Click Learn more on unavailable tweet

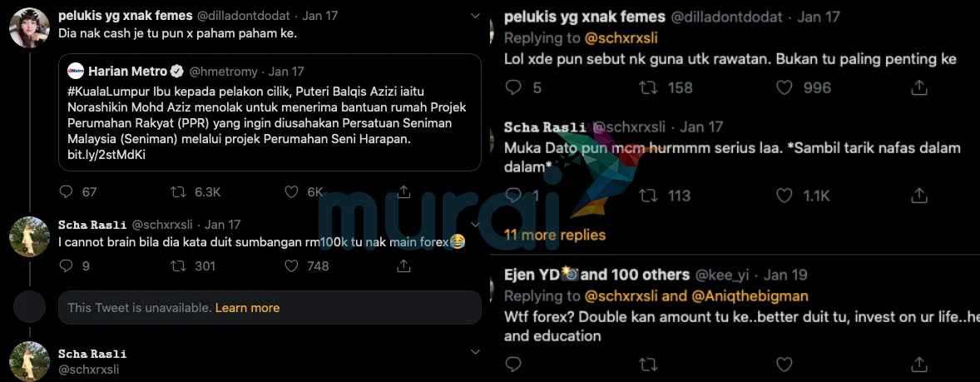[x=248, y=308]
